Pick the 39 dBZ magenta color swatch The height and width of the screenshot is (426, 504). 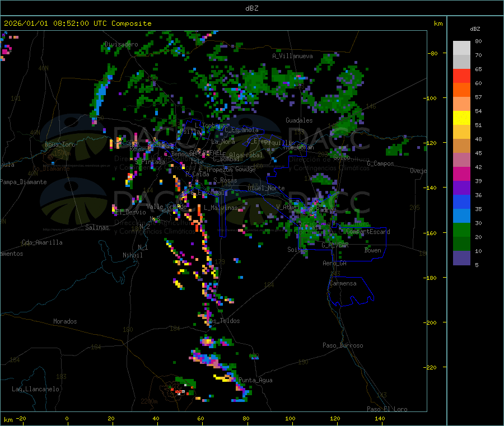461,174
